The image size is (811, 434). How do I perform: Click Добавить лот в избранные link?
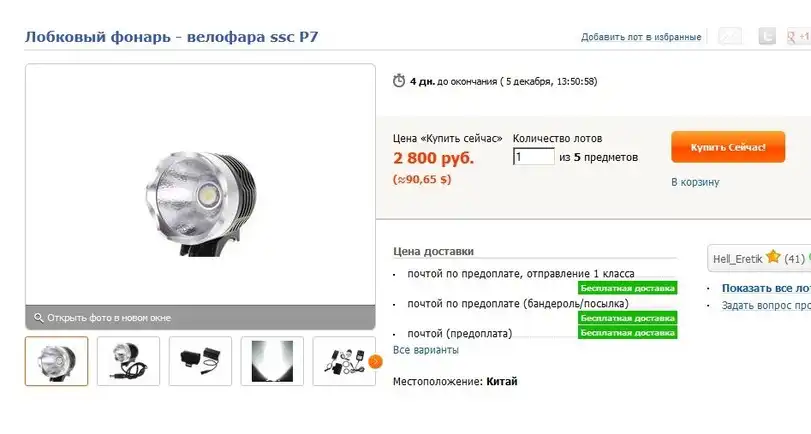click(x=641, y=37)
